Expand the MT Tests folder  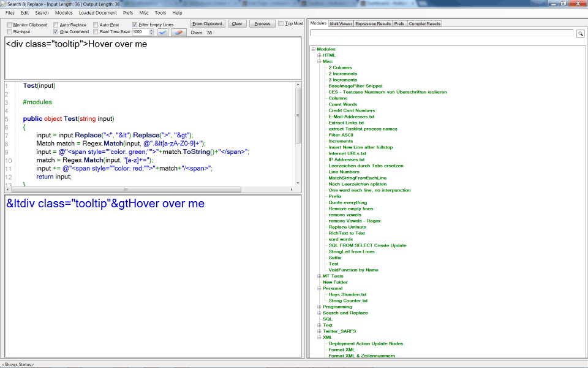319,276
